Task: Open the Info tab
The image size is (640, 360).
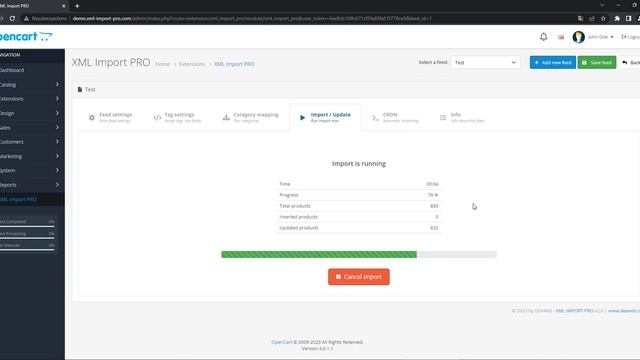Action: (x=462, y=118)
